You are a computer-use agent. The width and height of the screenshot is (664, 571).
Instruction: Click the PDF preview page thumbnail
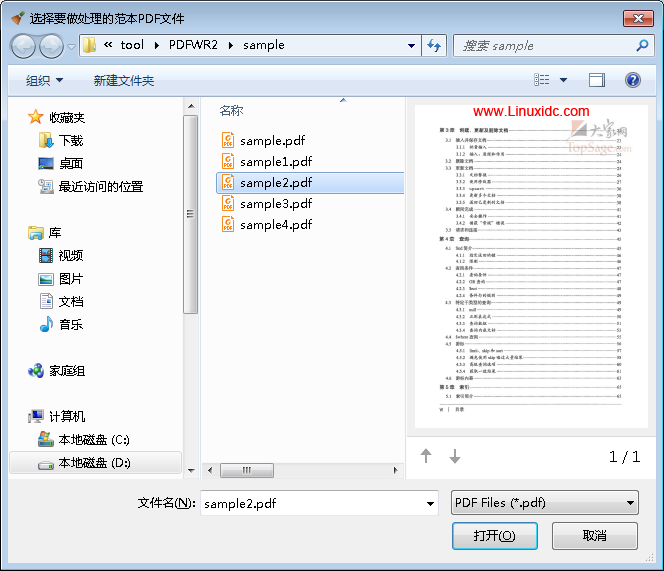[531, 266]
